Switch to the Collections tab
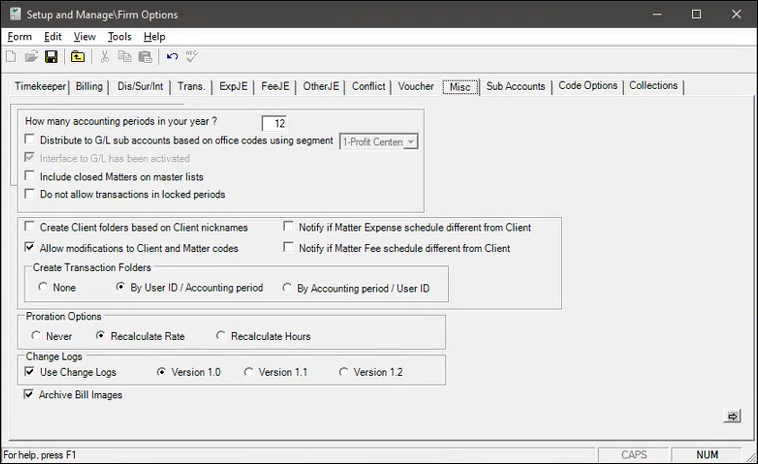Screen dimensions: 758x464 pos(653,86)
